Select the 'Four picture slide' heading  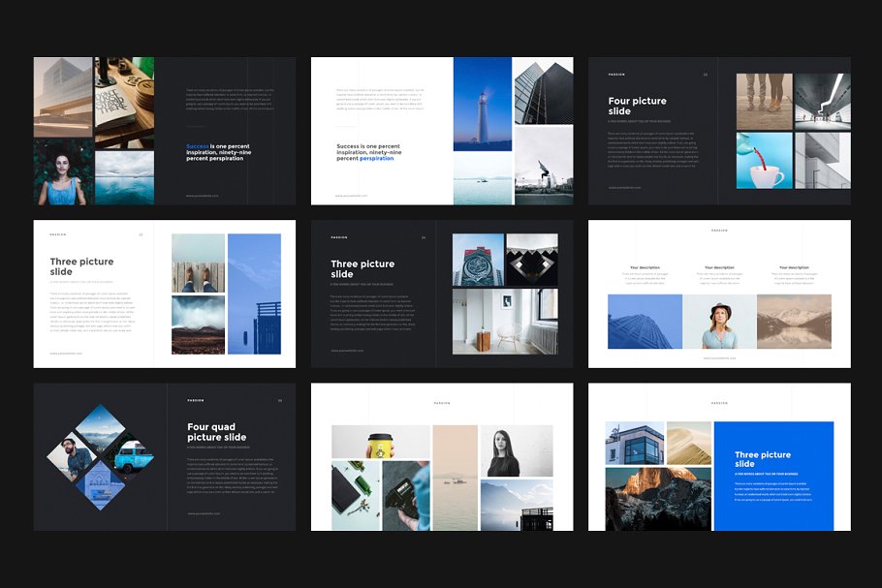tap(637, 105)
